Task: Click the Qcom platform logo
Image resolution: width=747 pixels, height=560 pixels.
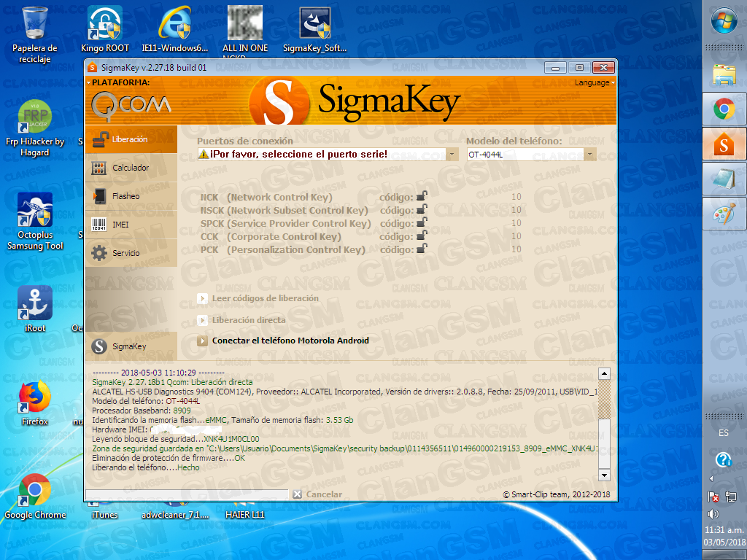Action: click(x=131, y=105)
